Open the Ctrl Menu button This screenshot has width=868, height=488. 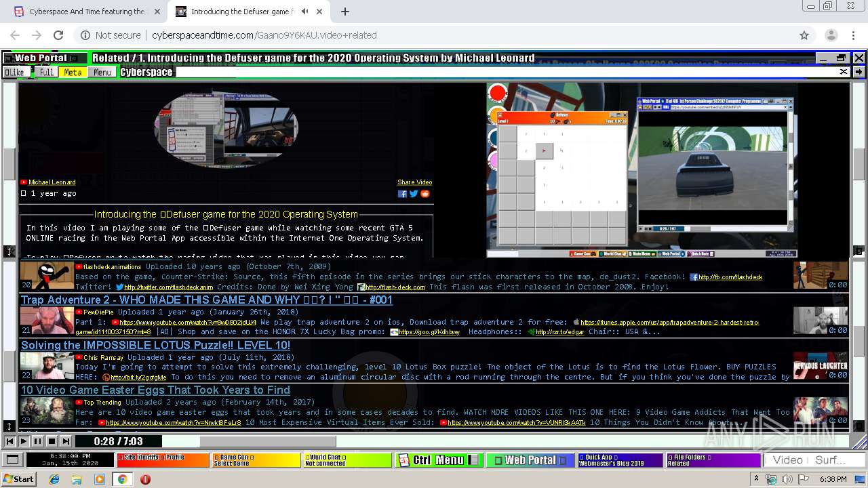[438, 460]
